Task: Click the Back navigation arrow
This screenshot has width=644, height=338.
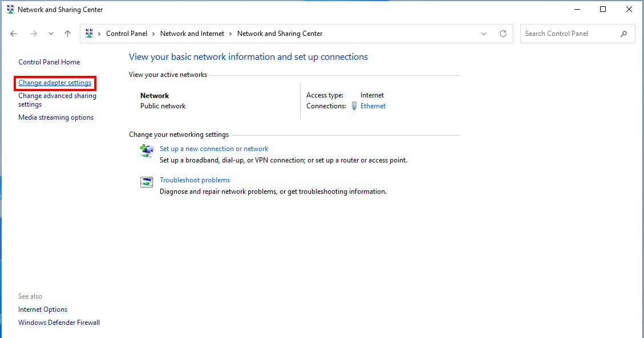Action: tap(14, 34)
